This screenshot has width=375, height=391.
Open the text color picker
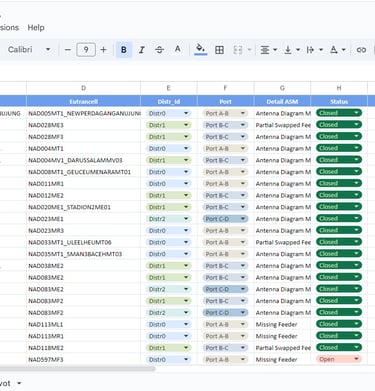coord(178,49)
